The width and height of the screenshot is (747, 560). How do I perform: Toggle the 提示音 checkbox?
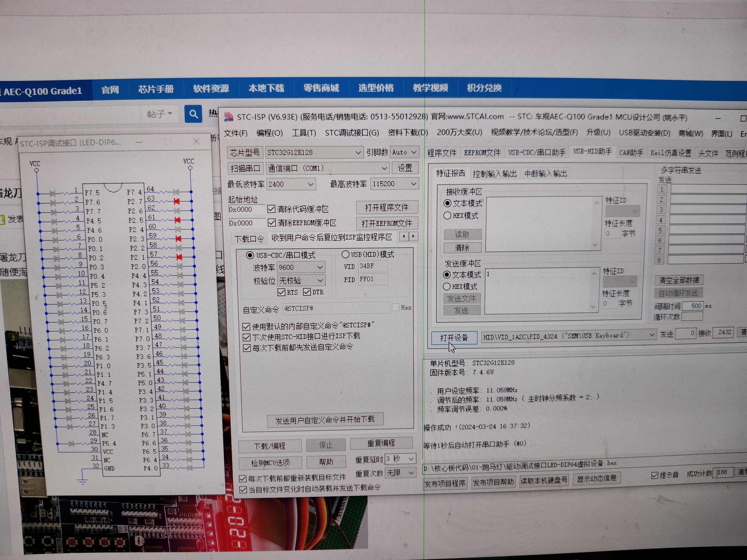click(x=655, y=475)
